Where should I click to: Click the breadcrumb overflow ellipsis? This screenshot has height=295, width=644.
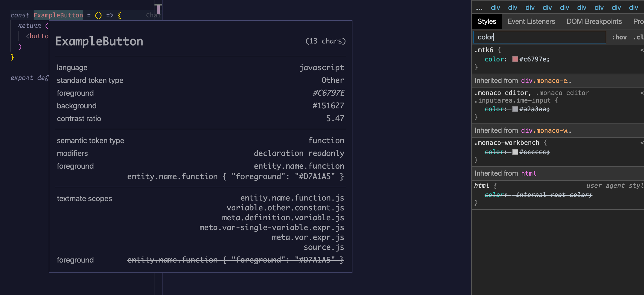click(479, 8)
